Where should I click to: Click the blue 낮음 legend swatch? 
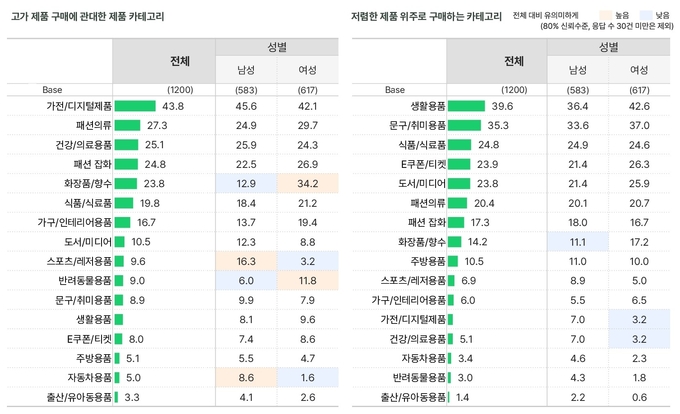(648, 16)
